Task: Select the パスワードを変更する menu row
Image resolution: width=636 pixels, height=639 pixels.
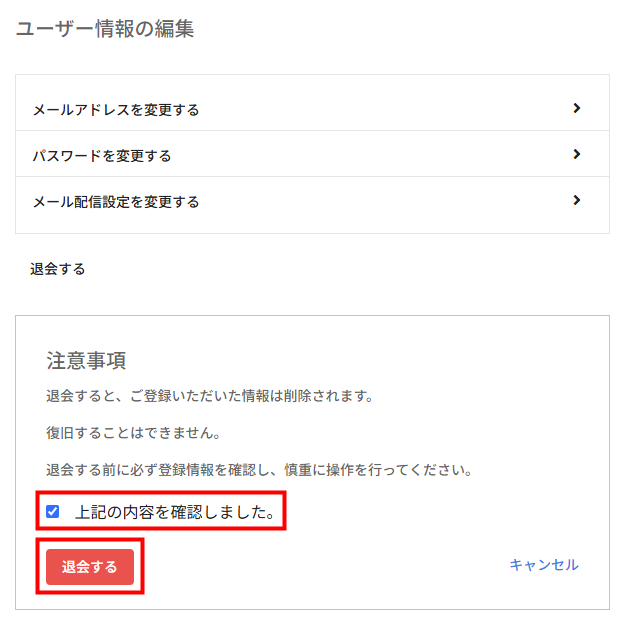Action: click(102, 155)
